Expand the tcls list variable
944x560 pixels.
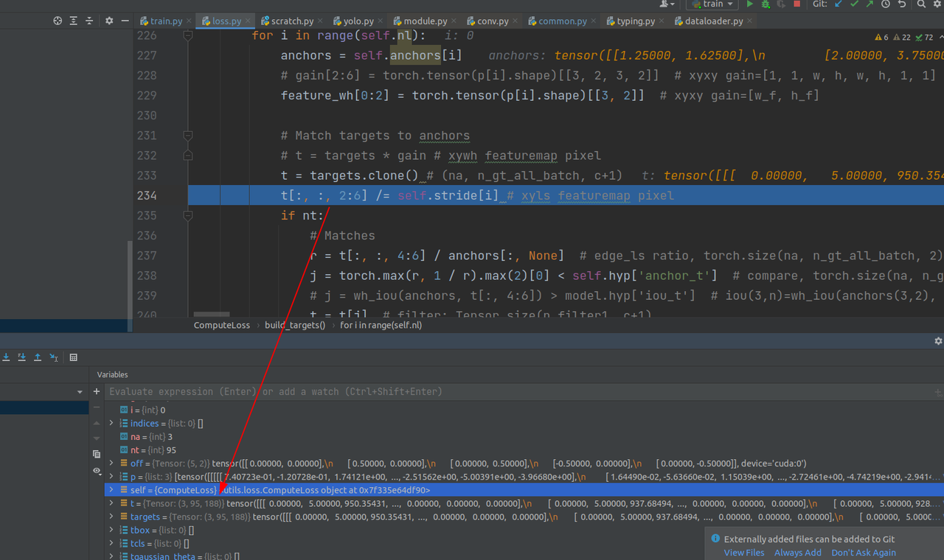point(111,543)
